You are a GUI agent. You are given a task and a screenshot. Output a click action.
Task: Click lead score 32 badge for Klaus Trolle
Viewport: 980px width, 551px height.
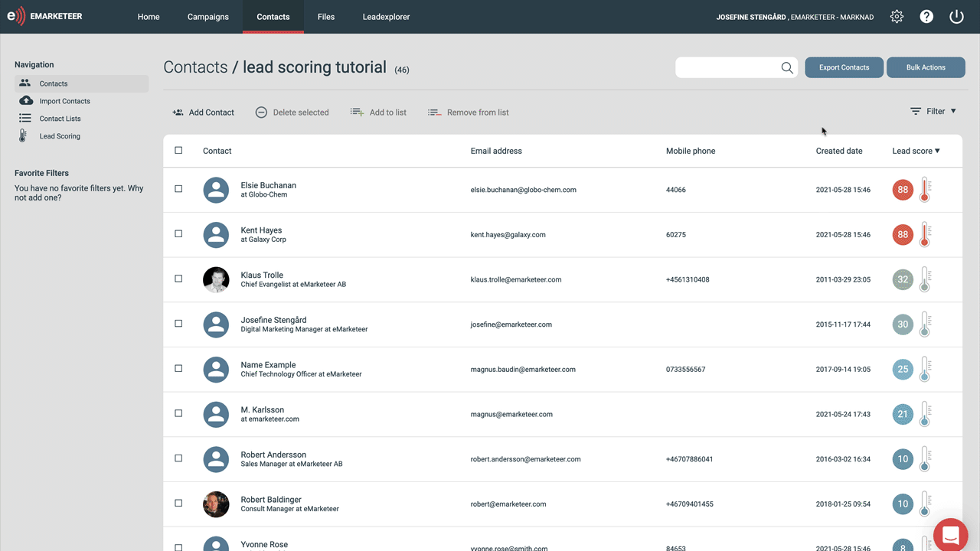point(903,279)
